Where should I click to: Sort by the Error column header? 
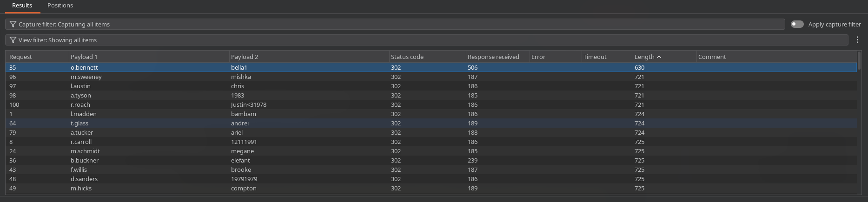[555, 57]
